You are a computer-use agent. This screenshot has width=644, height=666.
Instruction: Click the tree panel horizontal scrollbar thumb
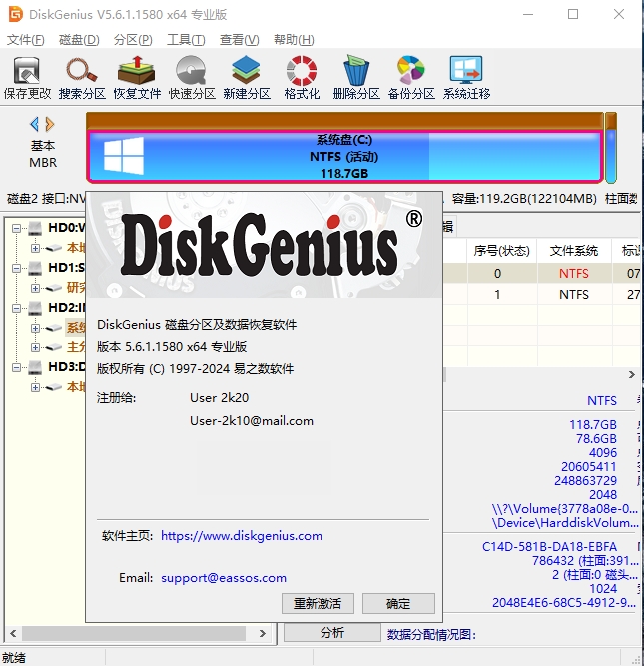(134, 633)
